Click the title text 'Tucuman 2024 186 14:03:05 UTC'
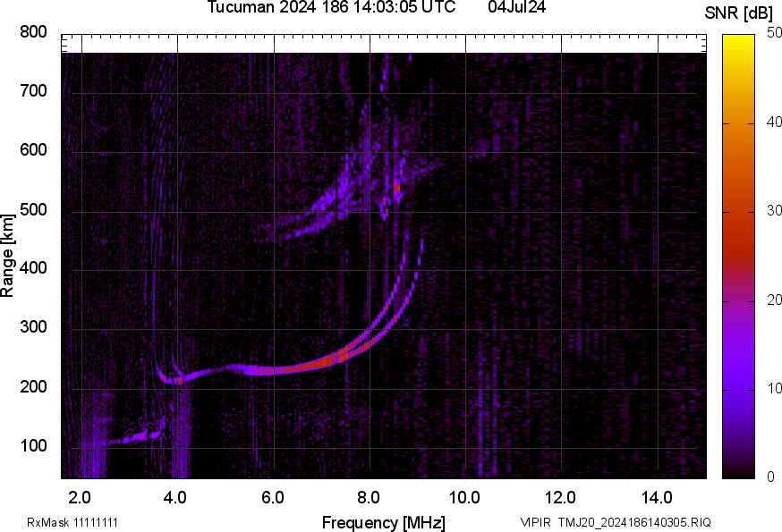The height and width of the screenshot is (532, 782). point(331,7)
